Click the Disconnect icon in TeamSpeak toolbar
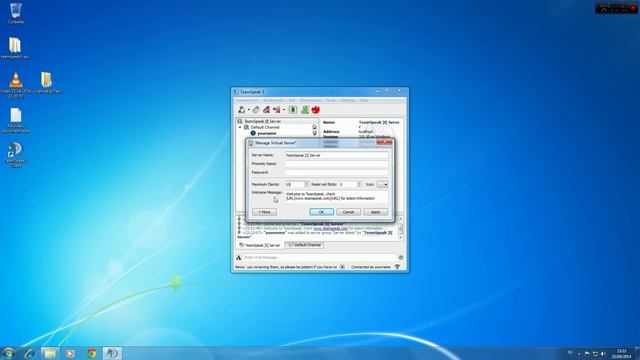This screenshot has width=640, height=360. [256, 110]
